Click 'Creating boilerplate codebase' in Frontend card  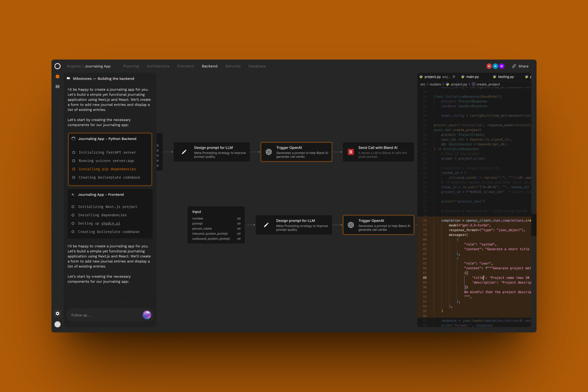(109, 232)
